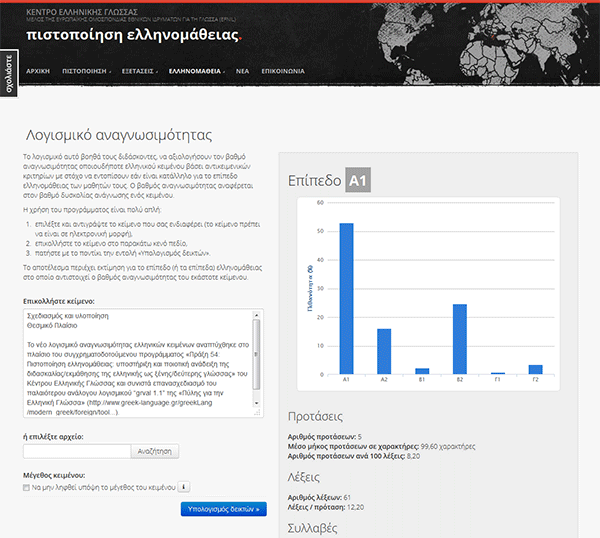Click the σχολιάστε side tab
The width and height of the screenshot is (600, 538).
(x=9, y=73)
